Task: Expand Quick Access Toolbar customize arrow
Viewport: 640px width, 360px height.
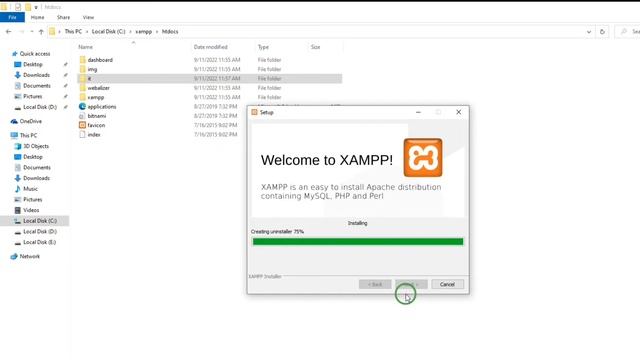Action: click(36, 7)
